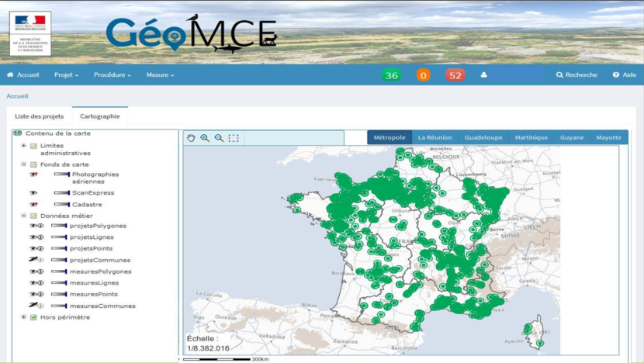Click the Accueil breadcrumb link
Viewport: 644px width, 363px height.
[x=17, y=96]
